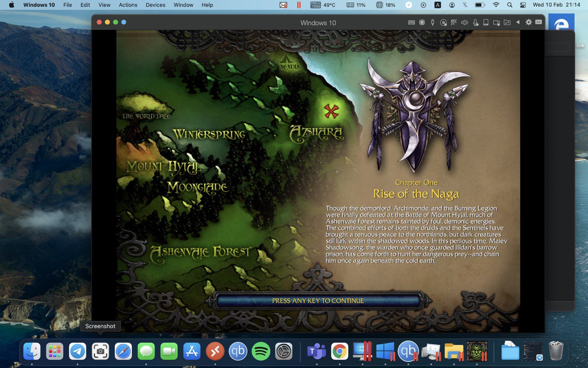Click the USB devices icon in VM title bar
The height and width of the screenshot is (368, 588).
tap(432, 22)
